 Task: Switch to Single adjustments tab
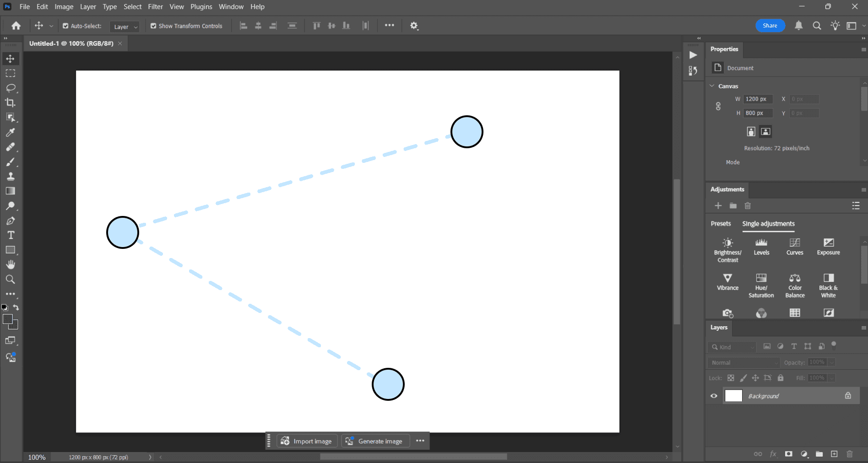[768, 224]
